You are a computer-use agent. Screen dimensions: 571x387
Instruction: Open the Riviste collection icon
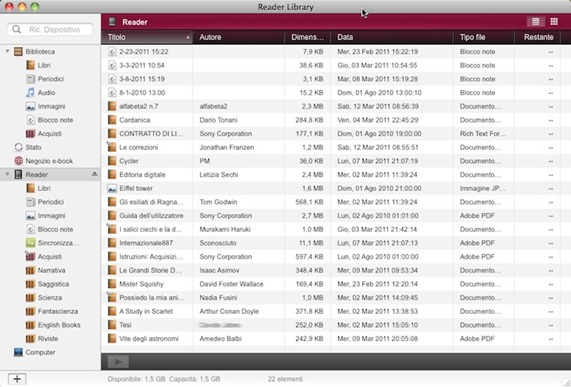pos(31,339)
